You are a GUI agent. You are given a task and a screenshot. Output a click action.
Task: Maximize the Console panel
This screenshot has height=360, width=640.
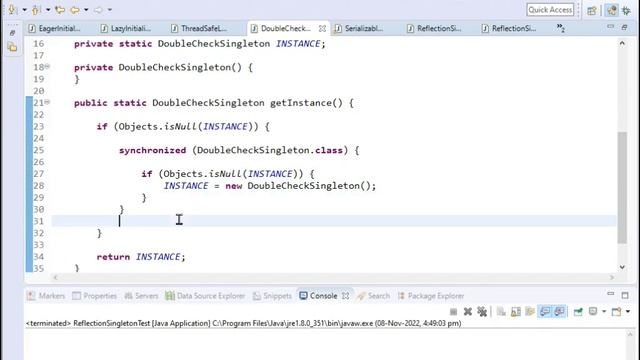pyautogui.click(x=625, y=295)
